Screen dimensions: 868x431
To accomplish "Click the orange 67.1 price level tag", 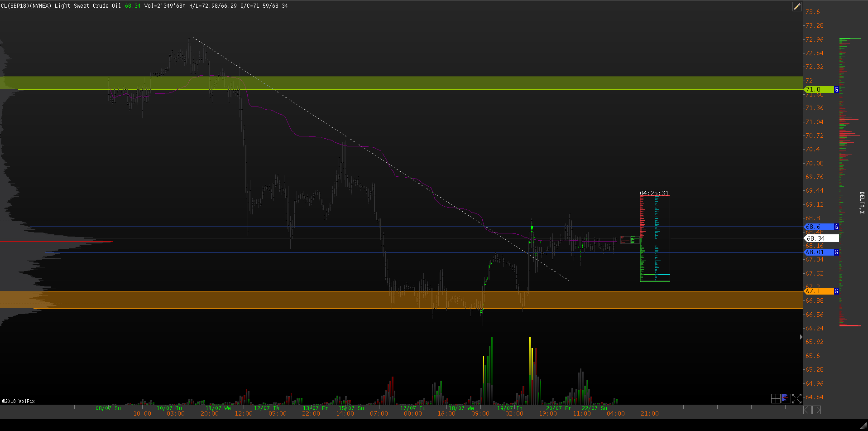I will pos(818,291).
